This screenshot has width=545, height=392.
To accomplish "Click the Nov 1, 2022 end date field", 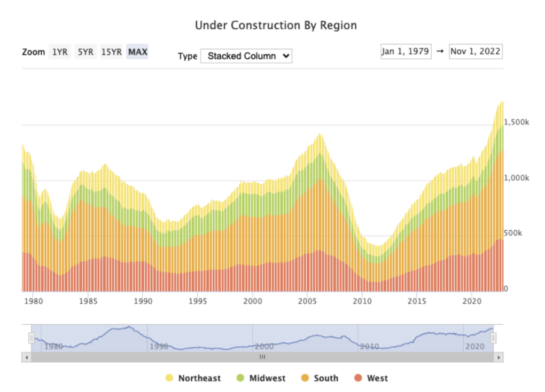I will [476, 51].
